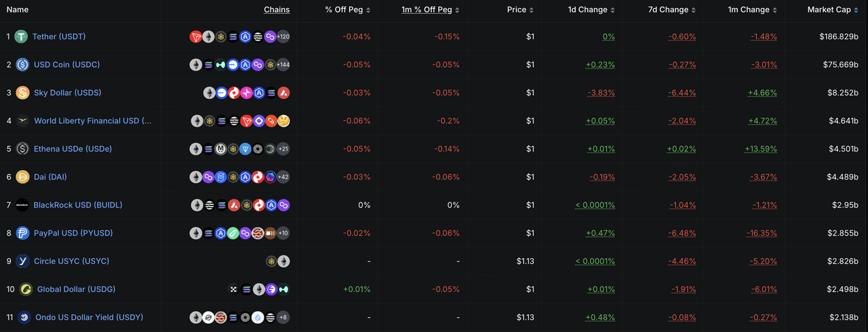868x332 pixels.
Task: Sort the table by 7d Change
Action: point(672,10)
